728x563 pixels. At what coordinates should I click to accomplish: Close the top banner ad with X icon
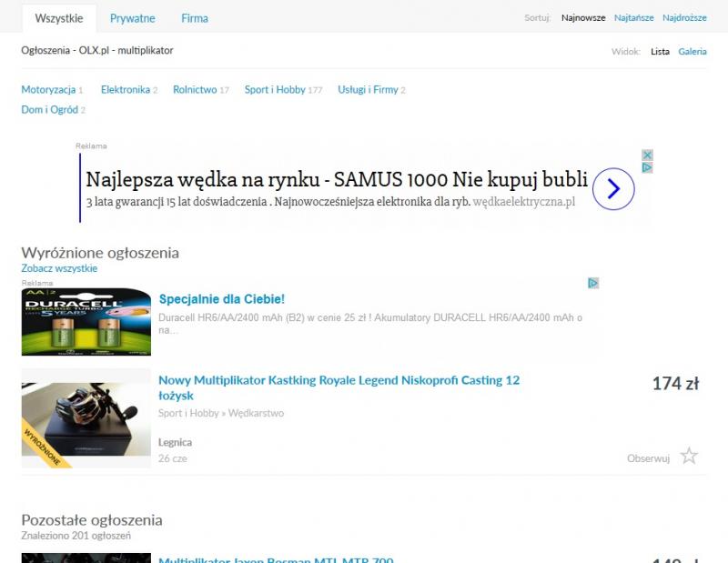[647, 156]
